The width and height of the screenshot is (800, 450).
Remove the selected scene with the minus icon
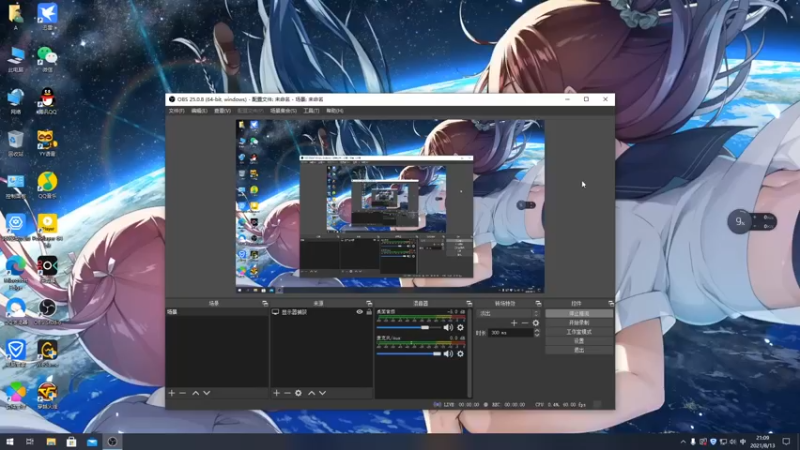tap(183, 393)
